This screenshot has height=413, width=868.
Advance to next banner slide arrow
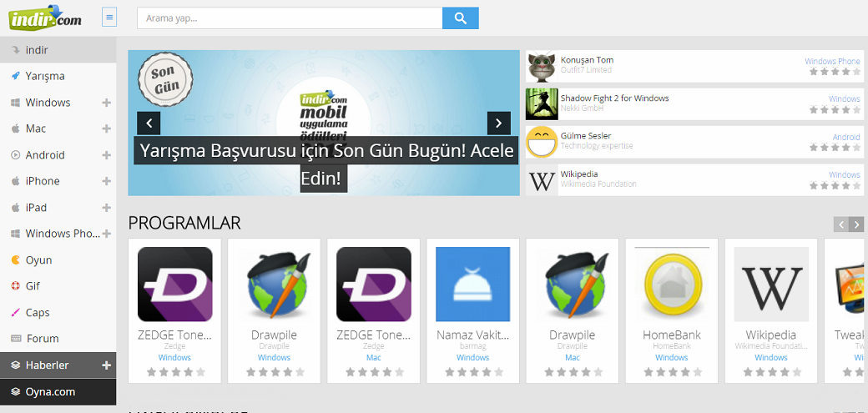click(x=498, y=123)
